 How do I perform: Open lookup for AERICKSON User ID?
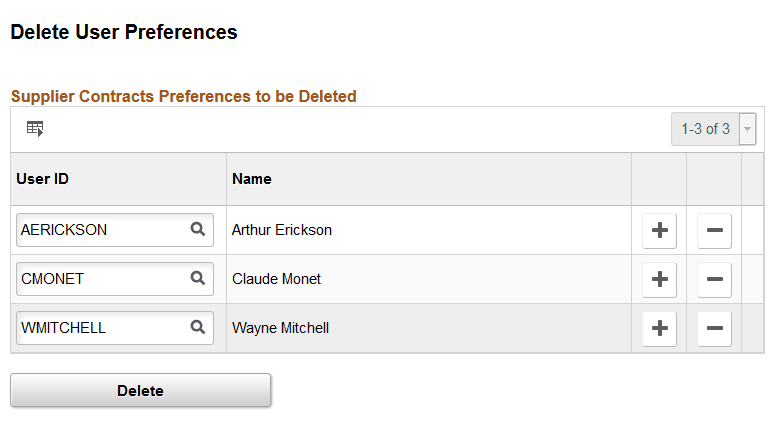coord(198,229)
